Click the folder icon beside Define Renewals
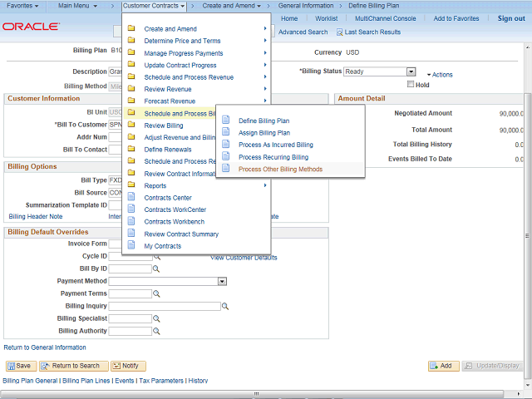 tap(131, 150)
